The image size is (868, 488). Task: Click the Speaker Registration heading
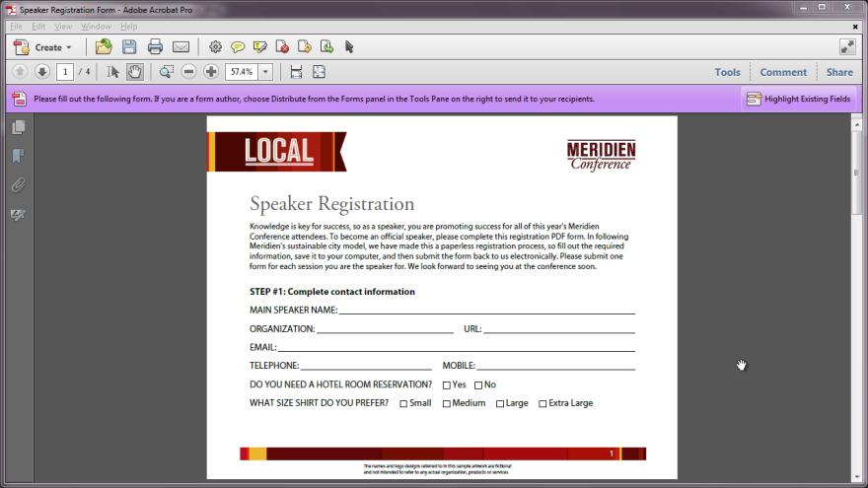(x=331, y=204)
